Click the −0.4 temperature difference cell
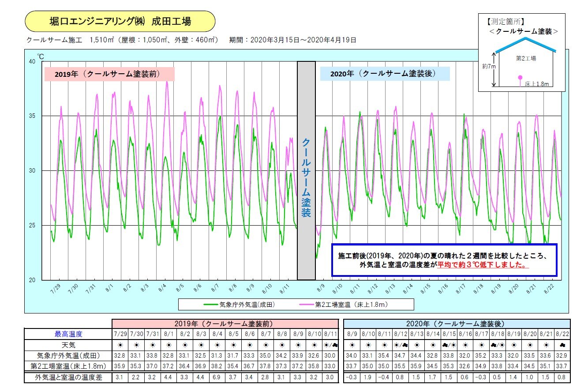The height and width of the screenshot is (385, 588). click(384, 377)
